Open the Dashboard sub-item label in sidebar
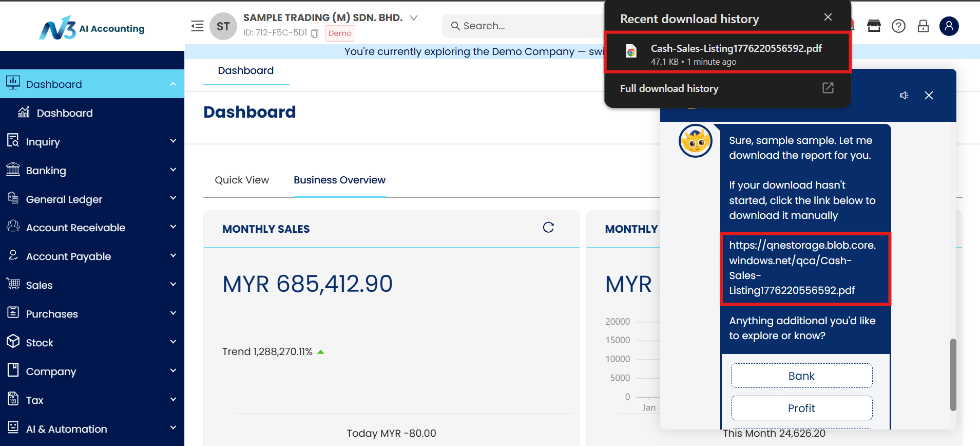The height and width of the screenshot is (446, 980). tap(65, 113)
